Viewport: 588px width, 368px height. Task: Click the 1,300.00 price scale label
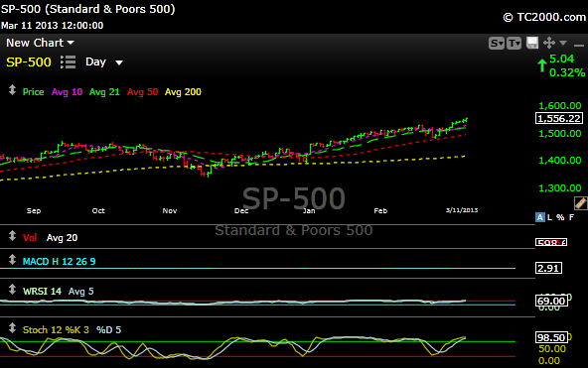pos(560,187)
